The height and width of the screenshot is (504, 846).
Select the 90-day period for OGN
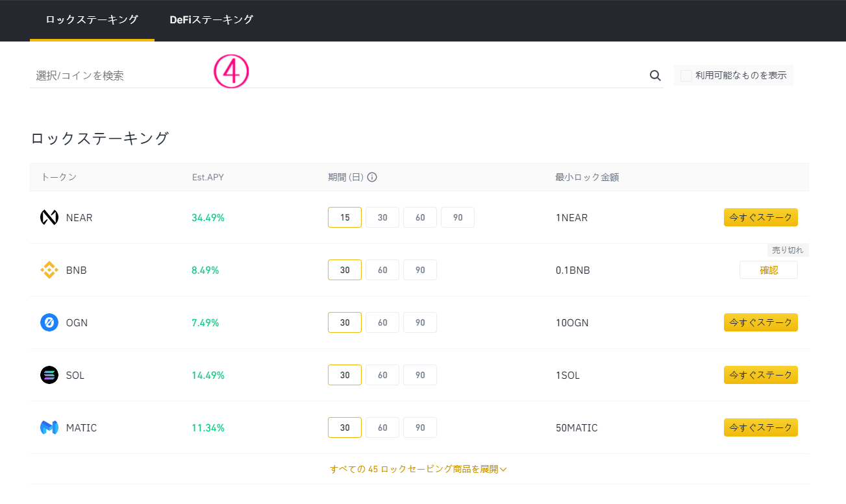coord(420,322)
